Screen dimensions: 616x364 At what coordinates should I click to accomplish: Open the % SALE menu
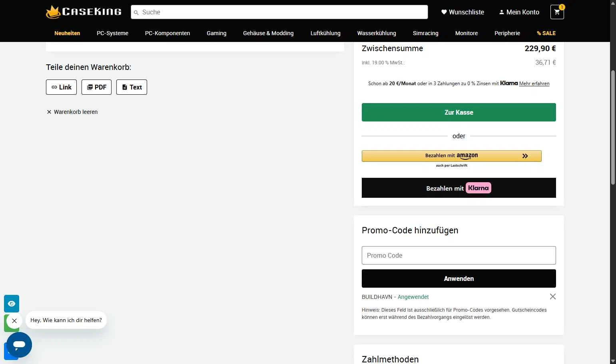click(546, 33)
